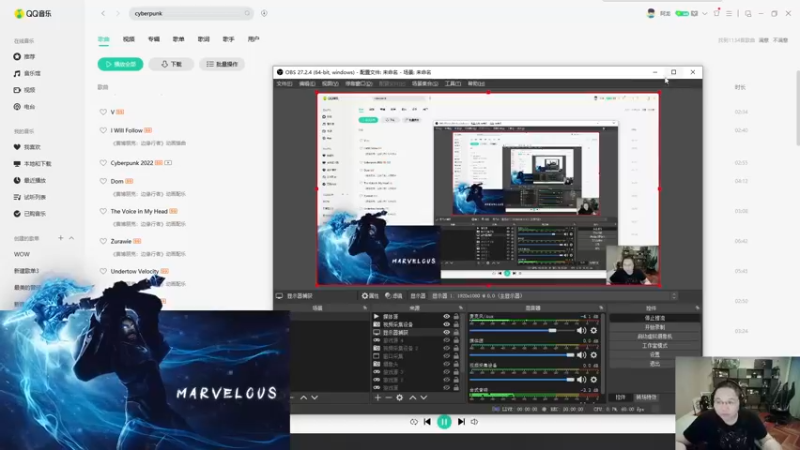Open 最近播放 recent plays
Image resolution: width=800 pixels, height=450 pixels.
(x=29, y=180)
